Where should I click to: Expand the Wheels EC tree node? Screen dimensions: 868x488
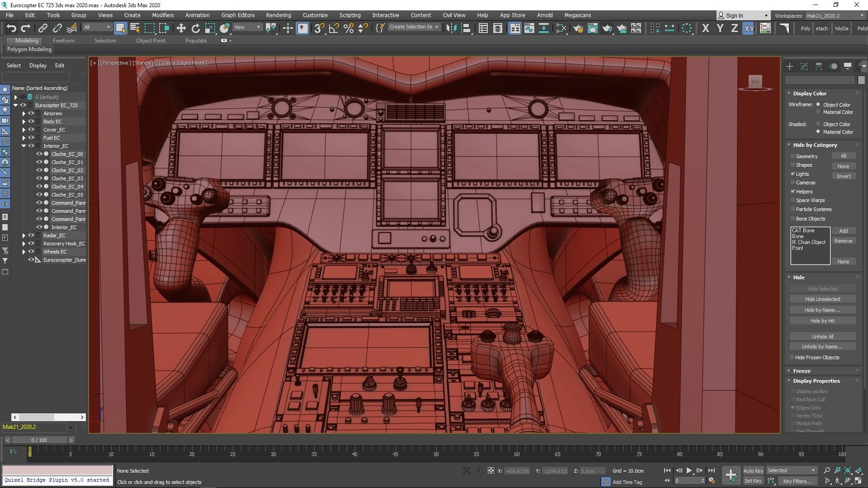click(24, 252)
